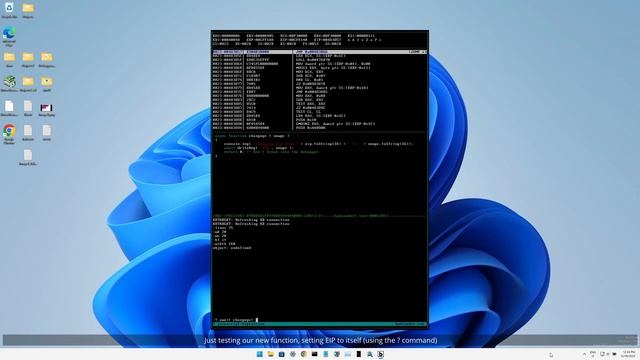Open File Explorer from the taskbar
The height and width of the screenshot is (360, 640).
271,354
